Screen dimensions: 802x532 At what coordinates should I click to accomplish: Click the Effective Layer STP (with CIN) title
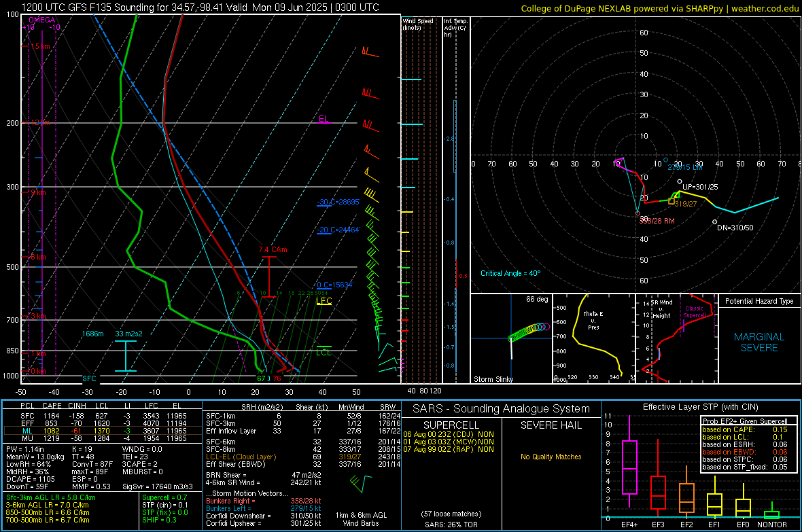[700, 407]
